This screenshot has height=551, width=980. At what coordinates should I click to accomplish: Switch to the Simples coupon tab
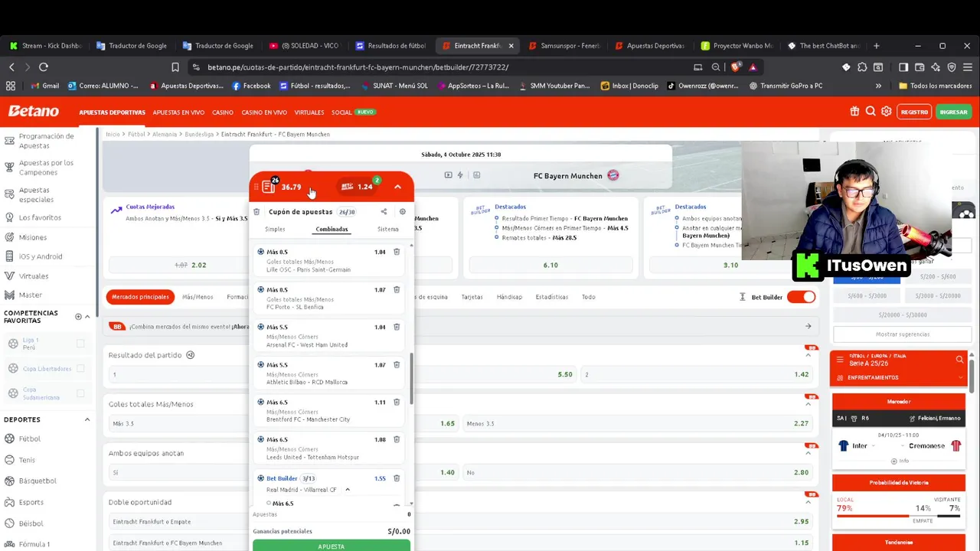(275, 229)
